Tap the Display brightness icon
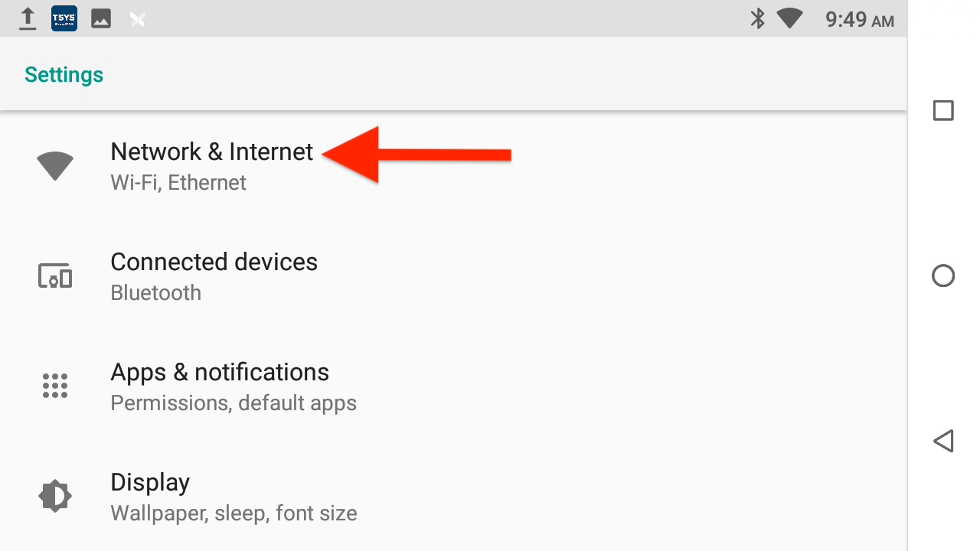Viewport: 980px width, 551px height. tap(54, 495)
